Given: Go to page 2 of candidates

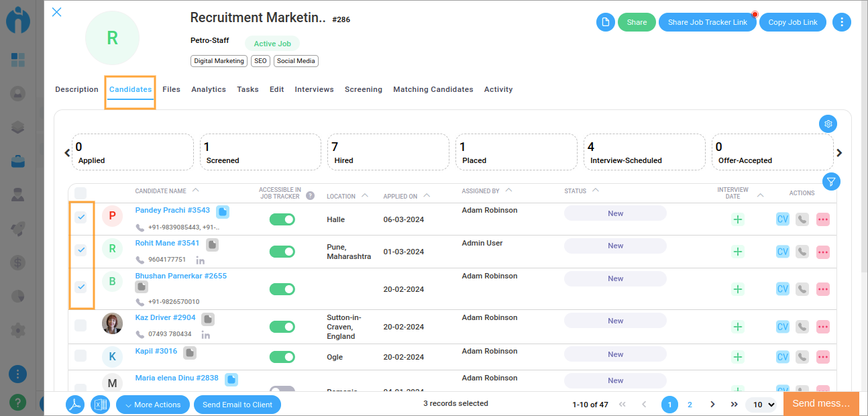Looking at the screenshot, I should (690, 405).
